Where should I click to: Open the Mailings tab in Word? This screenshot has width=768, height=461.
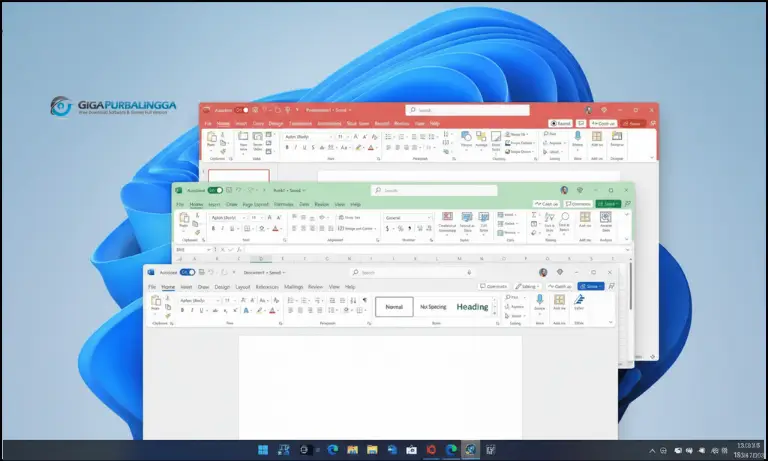tap(293, 287)
